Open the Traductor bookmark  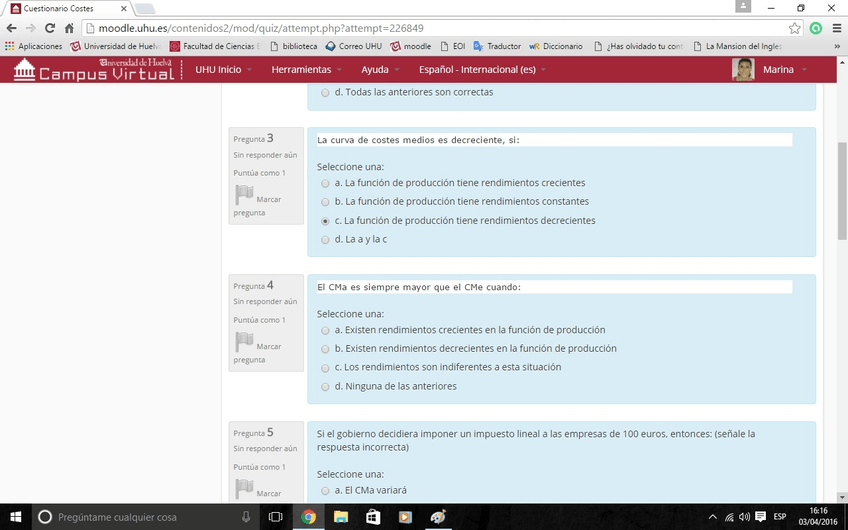coord(498,47)
